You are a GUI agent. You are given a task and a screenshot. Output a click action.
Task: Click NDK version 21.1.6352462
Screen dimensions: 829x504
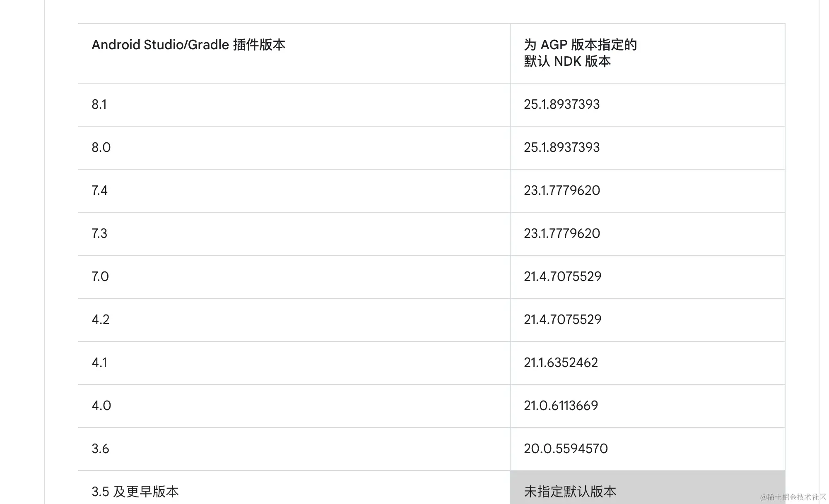[561, 362]
